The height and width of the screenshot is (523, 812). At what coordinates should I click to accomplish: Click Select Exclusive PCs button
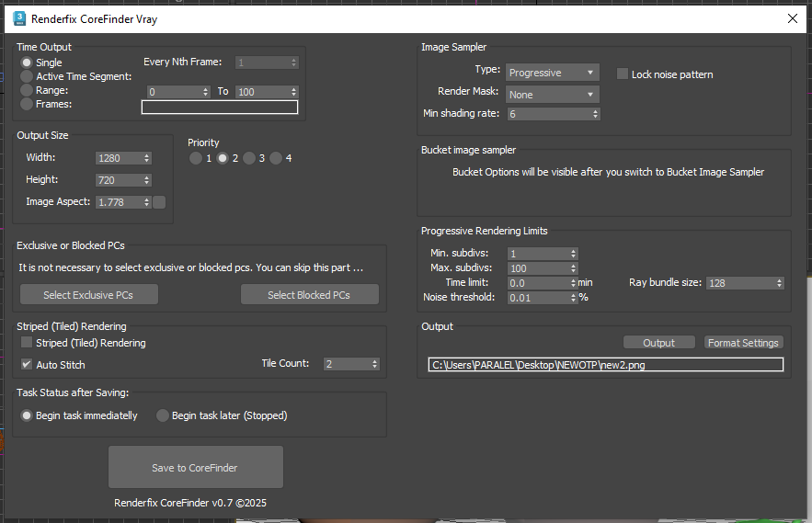tap(89, 295)
